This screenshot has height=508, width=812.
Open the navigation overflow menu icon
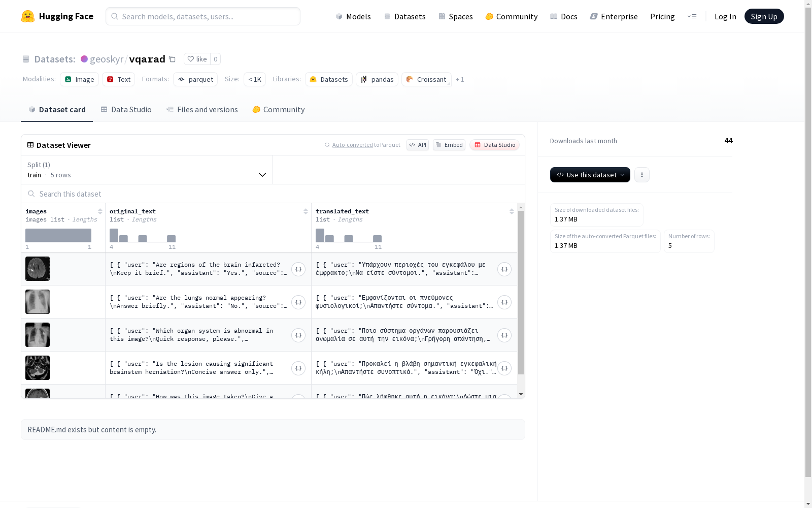coord(692,16)
